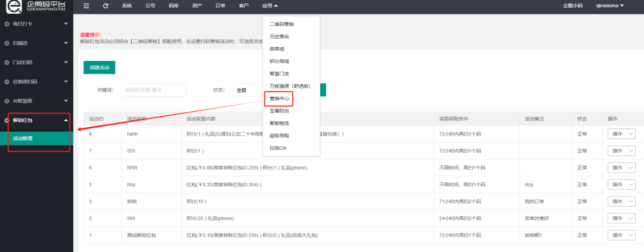Image resolution: width=644 pixels, height=252 pixels.
Task: Click the refresh icon in top bar
Action: coord(106,6)
